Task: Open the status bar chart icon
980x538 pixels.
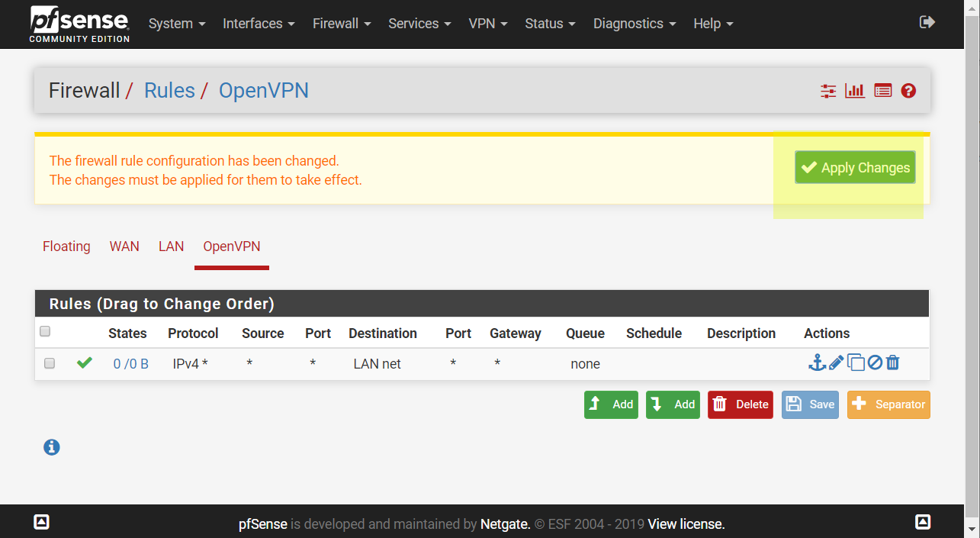Action: 855,91
